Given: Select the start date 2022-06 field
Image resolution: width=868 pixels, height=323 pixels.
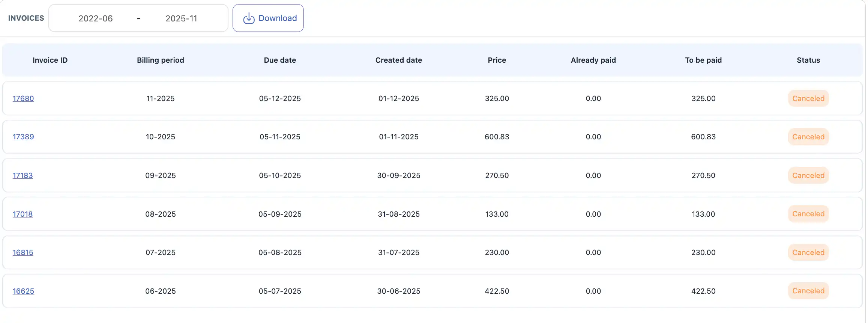Looking at the screenshot, I should tap(95, 18).
